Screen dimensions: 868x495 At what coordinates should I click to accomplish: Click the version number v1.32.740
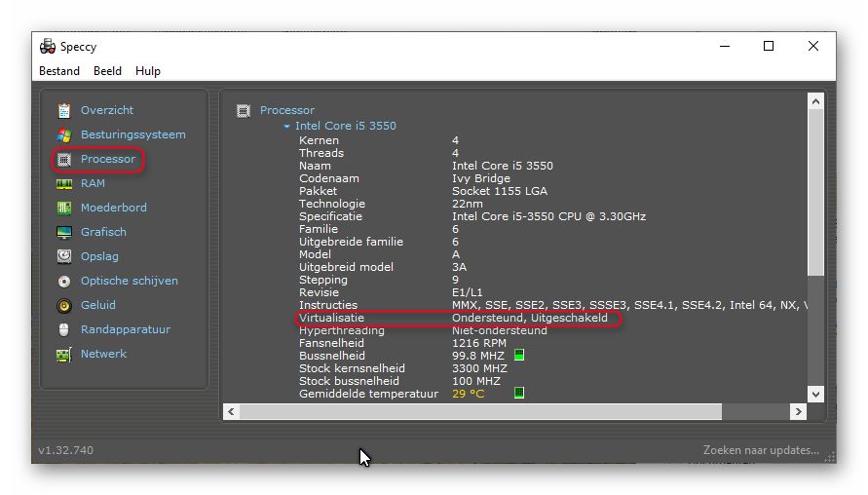[x=66, y=450]
